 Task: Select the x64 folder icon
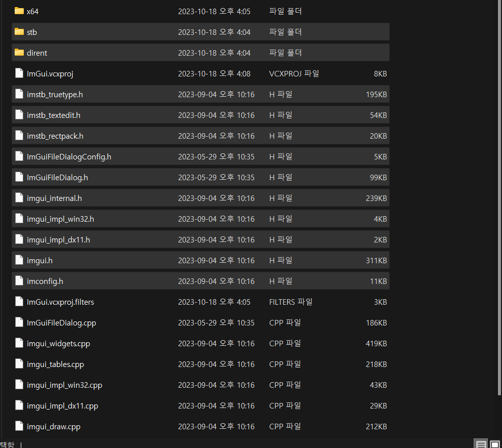(19, 11)
